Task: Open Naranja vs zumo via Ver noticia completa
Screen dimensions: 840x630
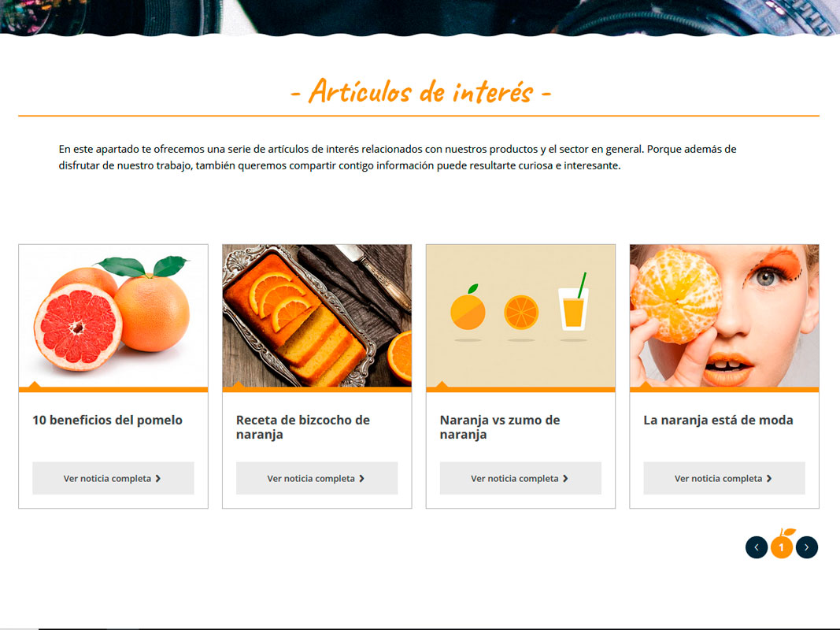Action: 520,478
